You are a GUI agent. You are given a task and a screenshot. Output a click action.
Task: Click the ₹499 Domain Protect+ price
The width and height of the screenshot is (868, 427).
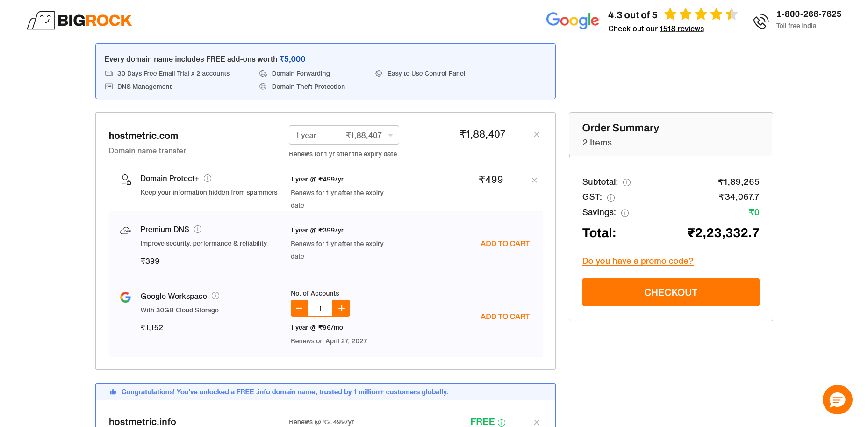coord(491,180)
